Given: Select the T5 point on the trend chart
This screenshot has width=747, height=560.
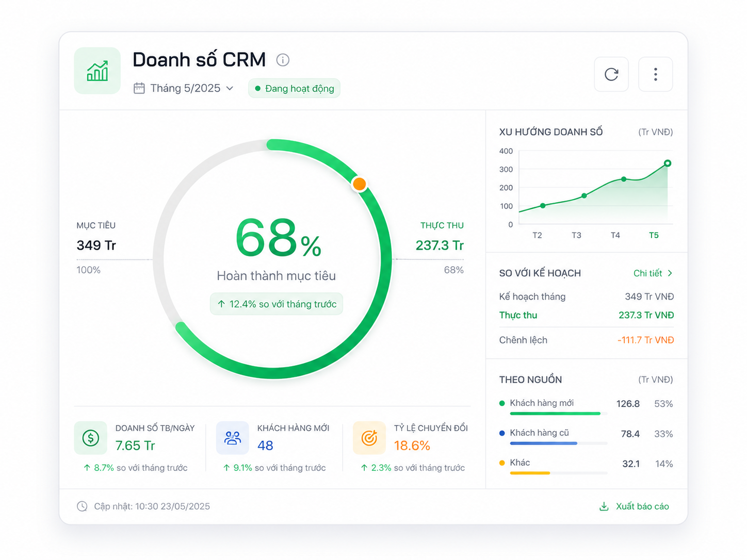Looking at the screenshot, I should [668, 163].
